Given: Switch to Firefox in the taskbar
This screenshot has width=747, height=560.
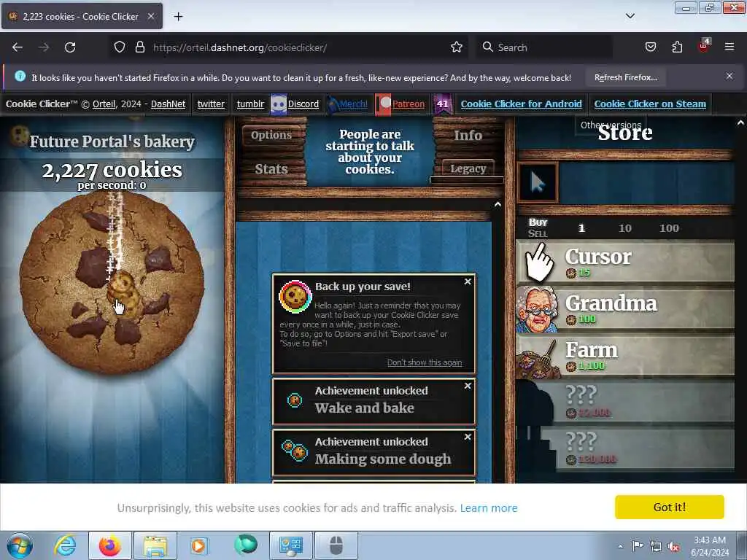Looking at the screenshot, I should (110, 545).
